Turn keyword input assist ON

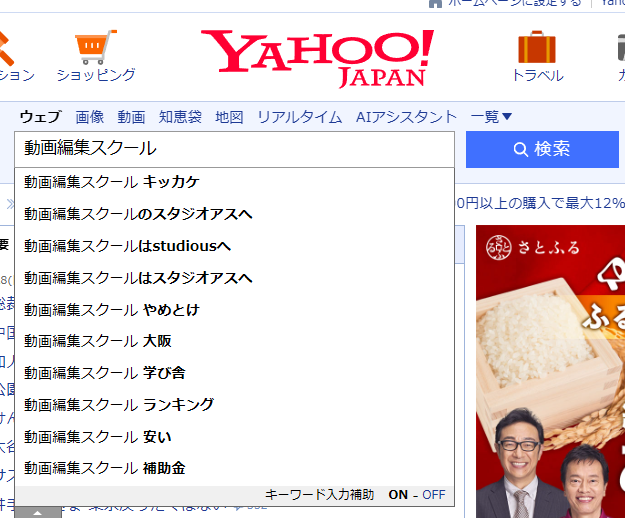pyautogui.click(x=398, y=494)
